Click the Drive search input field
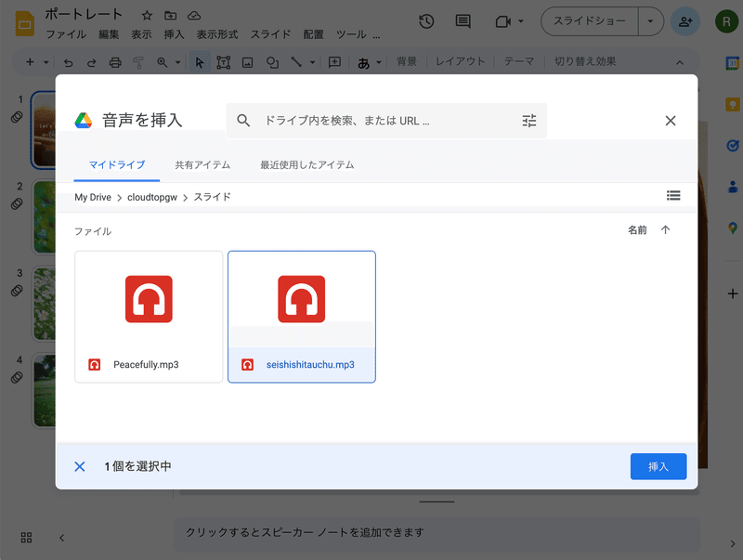The width and height of the screenshot is (743, 560). pyautogui.click(x=386, y=121)
